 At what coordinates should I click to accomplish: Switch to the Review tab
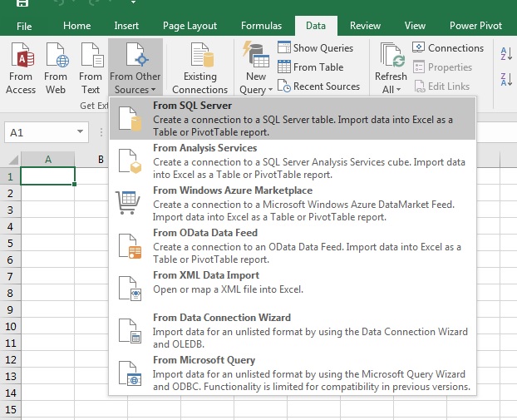(365, 26)
